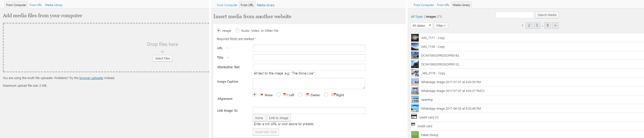
Task: Open the All dates dropdown
Action: click(421, 26)
